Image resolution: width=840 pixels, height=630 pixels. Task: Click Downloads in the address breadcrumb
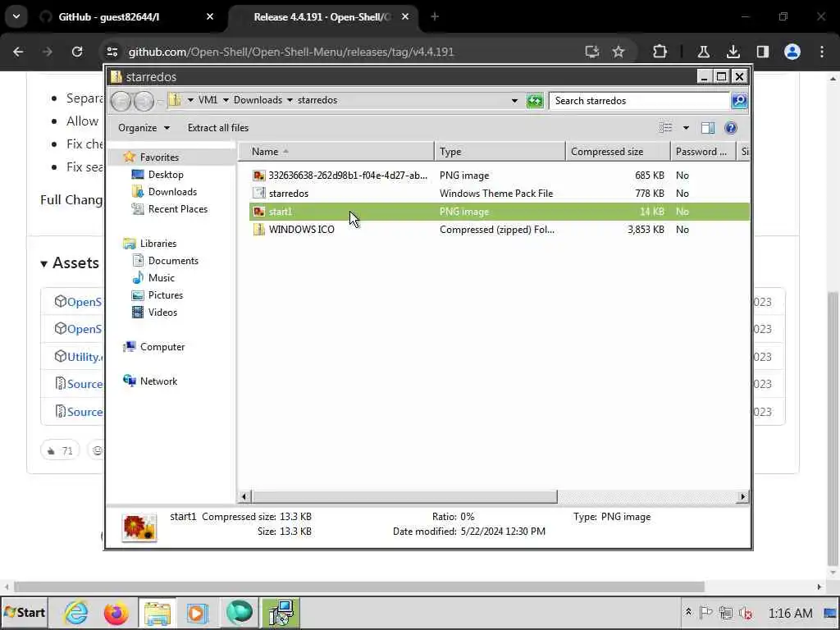(x=258, y=100)
